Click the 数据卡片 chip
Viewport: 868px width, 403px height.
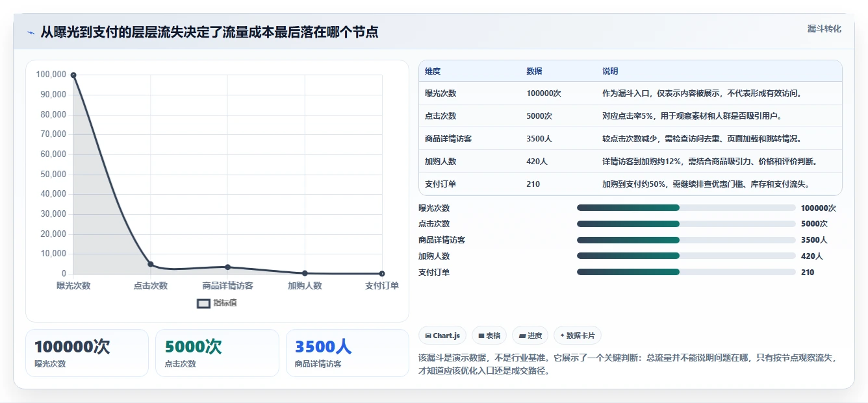pos(578,336)
